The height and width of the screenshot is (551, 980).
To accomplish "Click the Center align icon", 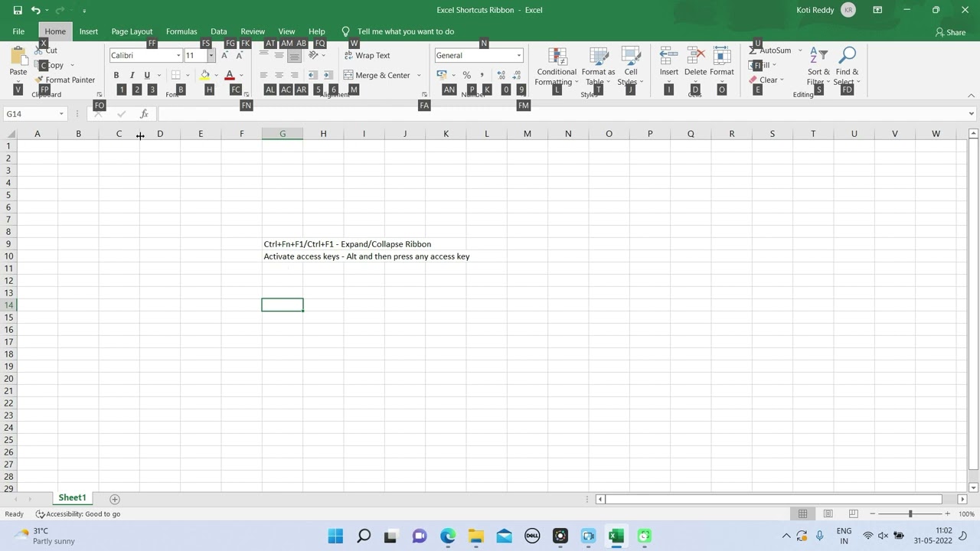I will pos(279,75).
